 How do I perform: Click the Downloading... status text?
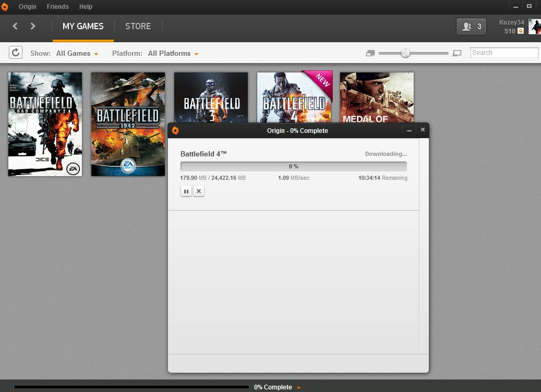386,154
